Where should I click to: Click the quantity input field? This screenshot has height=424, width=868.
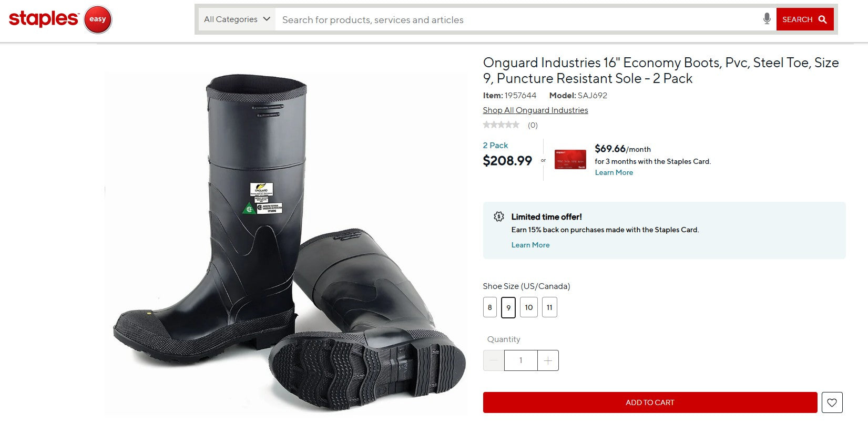point(520,360)
